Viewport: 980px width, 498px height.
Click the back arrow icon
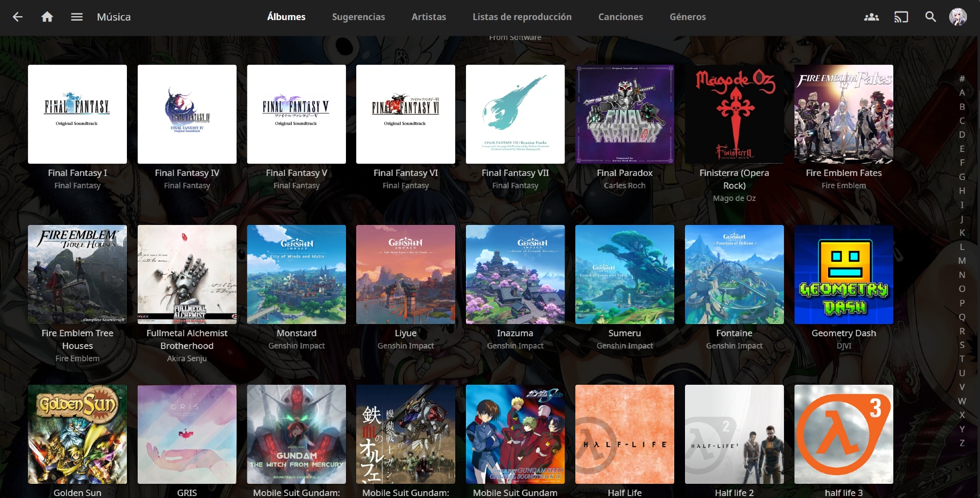tap(18, 17)
